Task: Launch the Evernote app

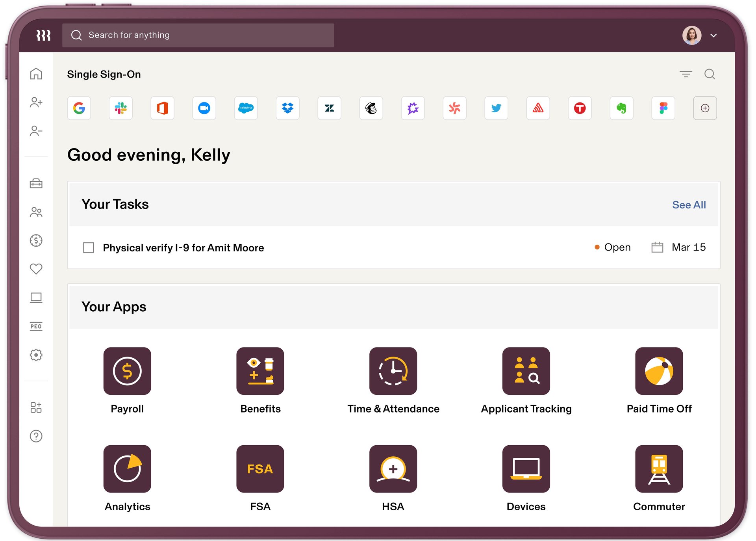Action: pyautogui.click(x=621, y=108)
